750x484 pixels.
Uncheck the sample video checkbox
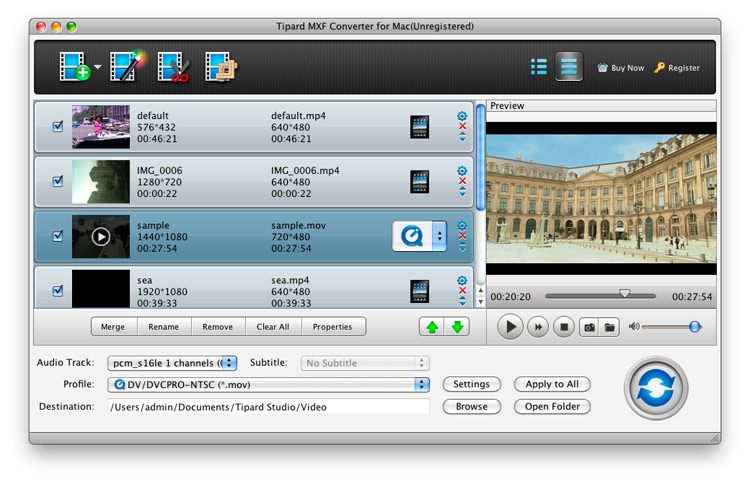tap(58, 236)
